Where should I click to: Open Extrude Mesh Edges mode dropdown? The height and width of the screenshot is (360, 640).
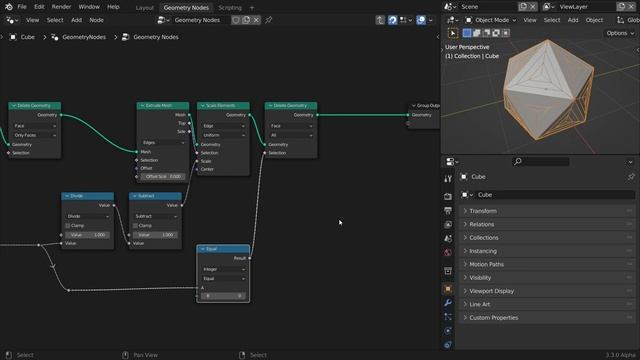(x=163, y=143)
